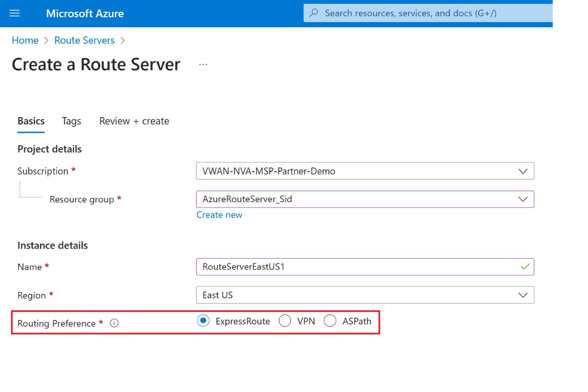Click the Routing Preference label
The width and height of the screenshot is (588, 392).
tap(57, 323)
